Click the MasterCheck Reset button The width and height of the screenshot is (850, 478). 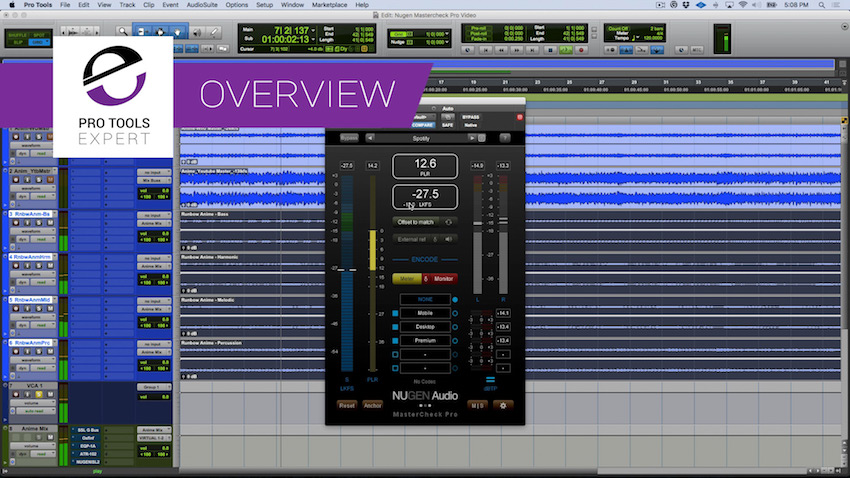tap(346, 405)
